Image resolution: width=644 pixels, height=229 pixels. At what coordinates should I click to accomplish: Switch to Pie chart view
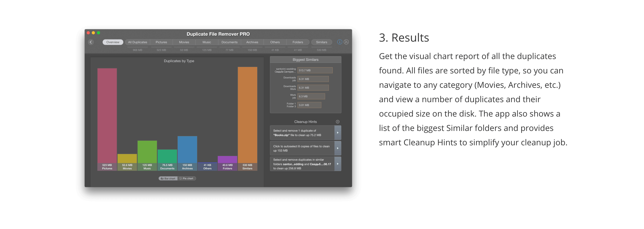click(x=187, y=178)
